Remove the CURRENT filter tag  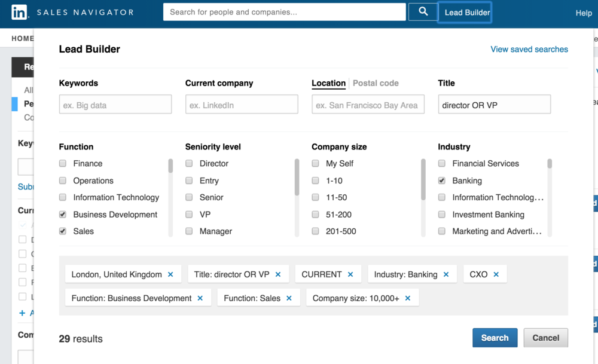coord(350,274)
